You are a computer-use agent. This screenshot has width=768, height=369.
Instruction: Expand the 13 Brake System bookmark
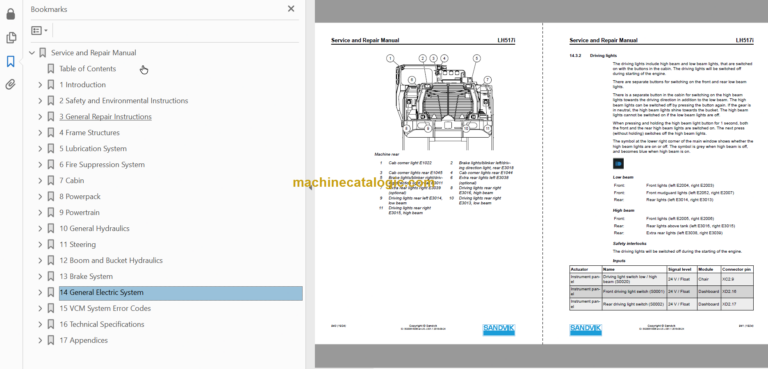click(40, 276)
